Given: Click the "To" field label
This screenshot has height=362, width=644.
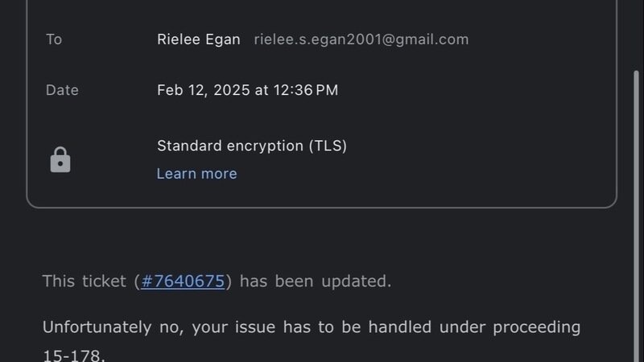Looking at the screenshot, I should 54,39.
